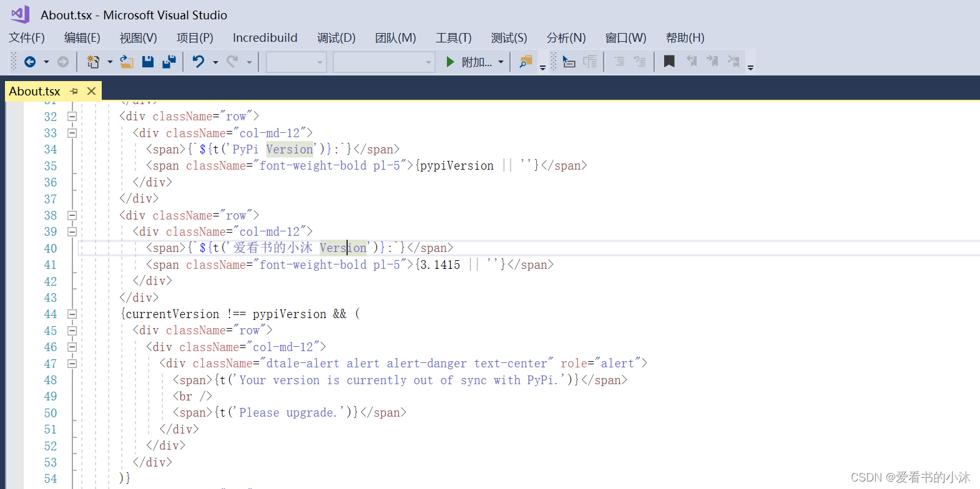Click the value 3.1415 on line 41

coord(440,264)
